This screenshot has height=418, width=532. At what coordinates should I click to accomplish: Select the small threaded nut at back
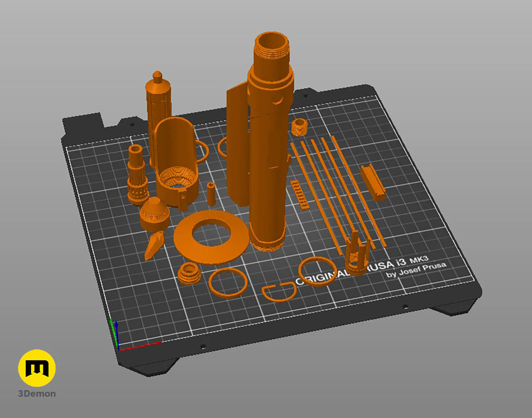[x=300, y=127]
